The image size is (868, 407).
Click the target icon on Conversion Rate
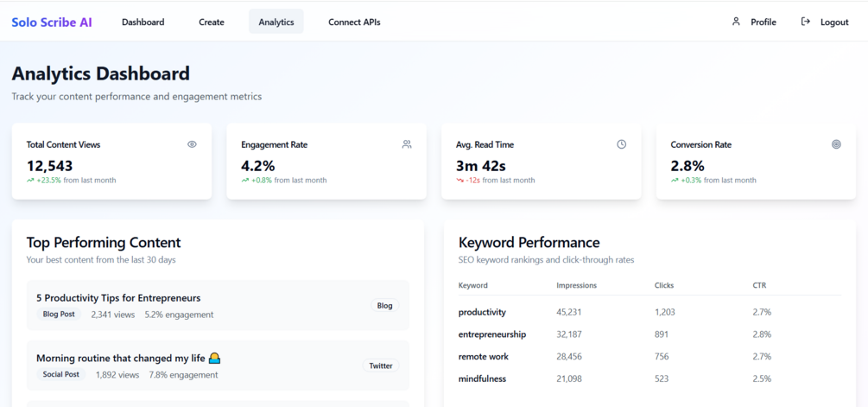pos(836,144)
